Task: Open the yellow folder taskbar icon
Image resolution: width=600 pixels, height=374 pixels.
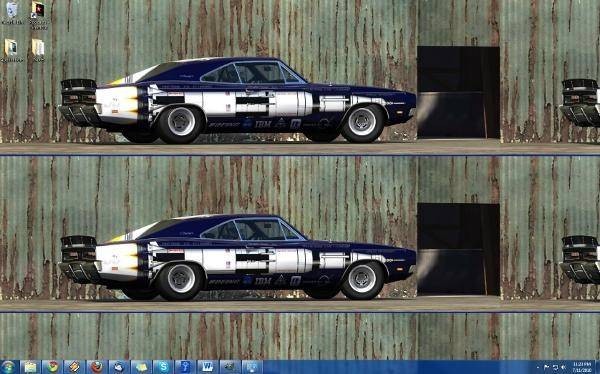Action: pyautogui.click(x=141, y=367)
